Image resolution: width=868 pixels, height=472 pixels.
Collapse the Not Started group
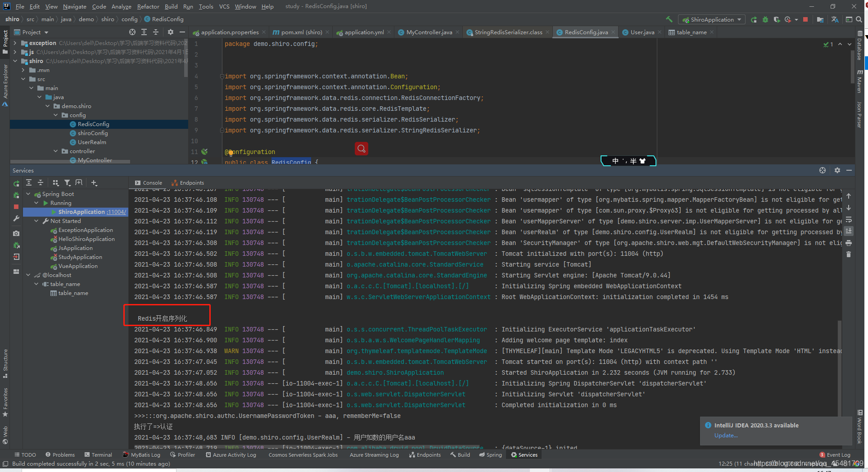(x=36, y=221)
